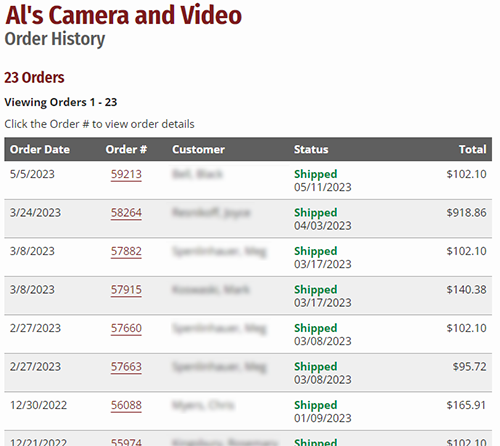Image resolution: width=500 pixels, height=446 pixels.
Task: Click the Customer column header
Action: coord(198,149)
